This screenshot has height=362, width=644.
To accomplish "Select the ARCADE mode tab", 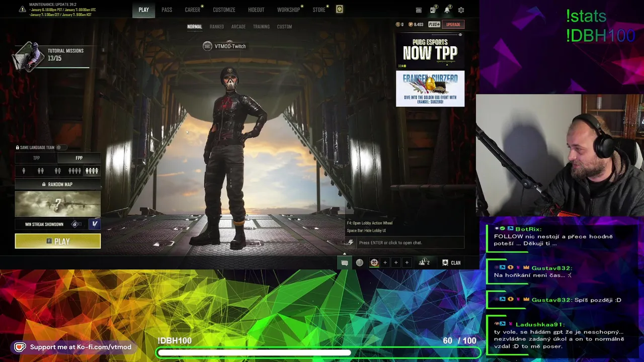I will pos(238,27).
